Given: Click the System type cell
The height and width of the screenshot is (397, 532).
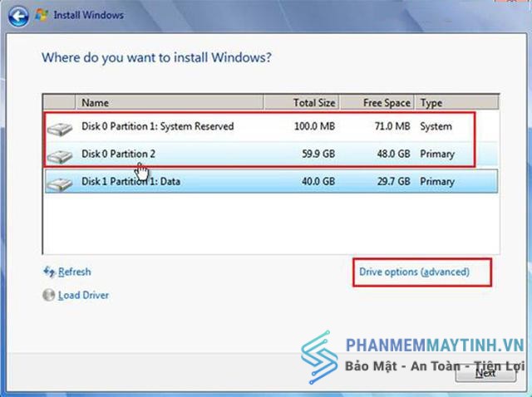Looking at the screenshot, I should click(x=436, y=126).
